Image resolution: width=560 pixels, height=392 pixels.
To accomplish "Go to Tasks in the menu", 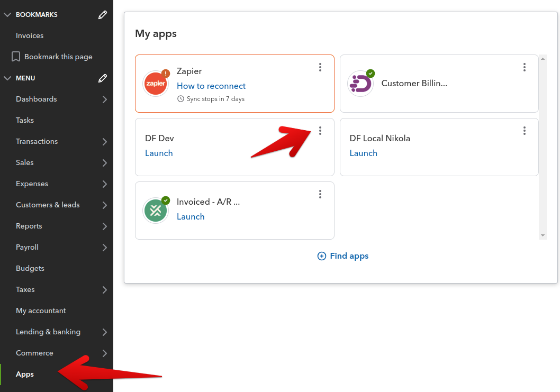I will click(x=25, y=120).
